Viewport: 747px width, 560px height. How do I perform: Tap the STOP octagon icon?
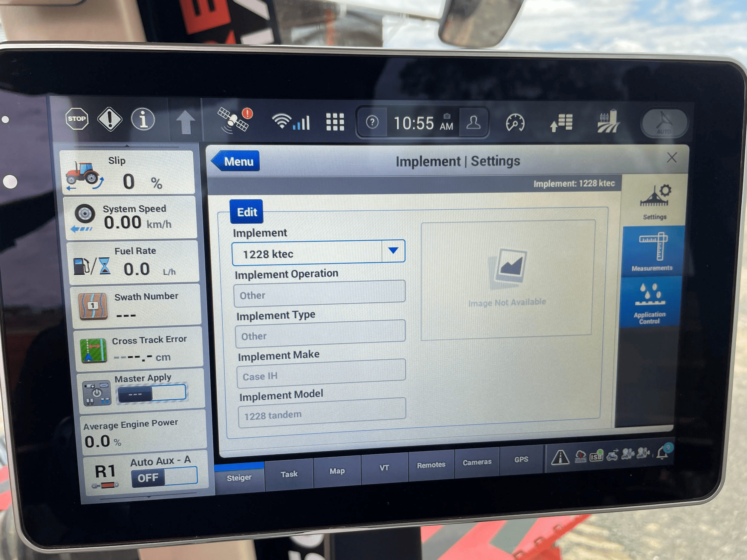[x=77, y=119]
